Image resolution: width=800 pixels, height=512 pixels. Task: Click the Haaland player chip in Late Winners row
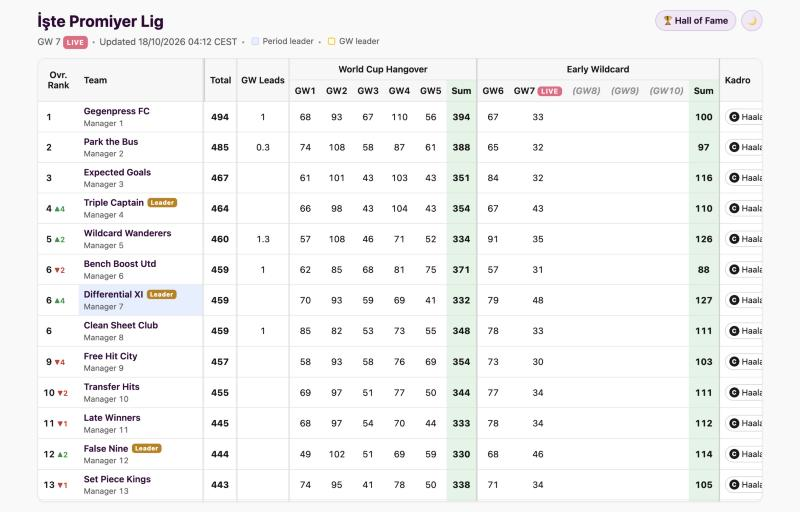point(744,423)
